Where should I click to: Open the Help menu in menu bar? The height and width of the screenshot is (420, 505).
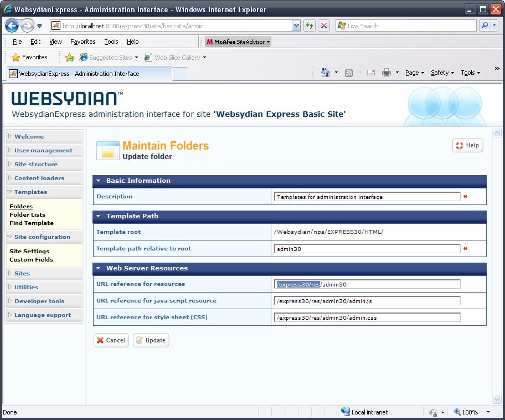tap(133, 42)
